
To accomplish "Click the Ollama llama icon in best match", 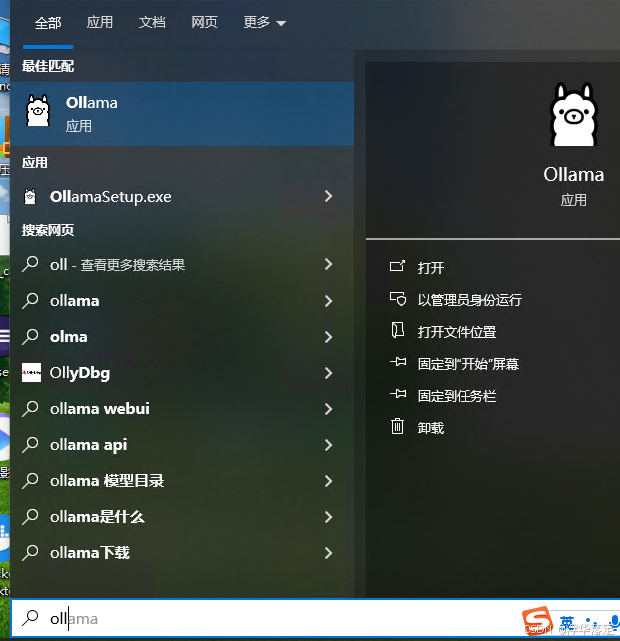I will pyautogui.click(x=38, y=110).
